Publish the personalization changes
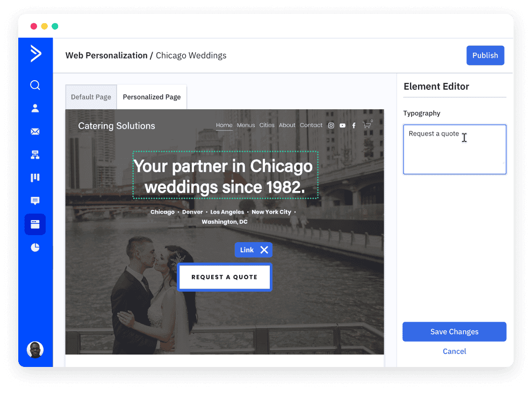Screen dimensions: 532x396 click(x=485, y=55)
